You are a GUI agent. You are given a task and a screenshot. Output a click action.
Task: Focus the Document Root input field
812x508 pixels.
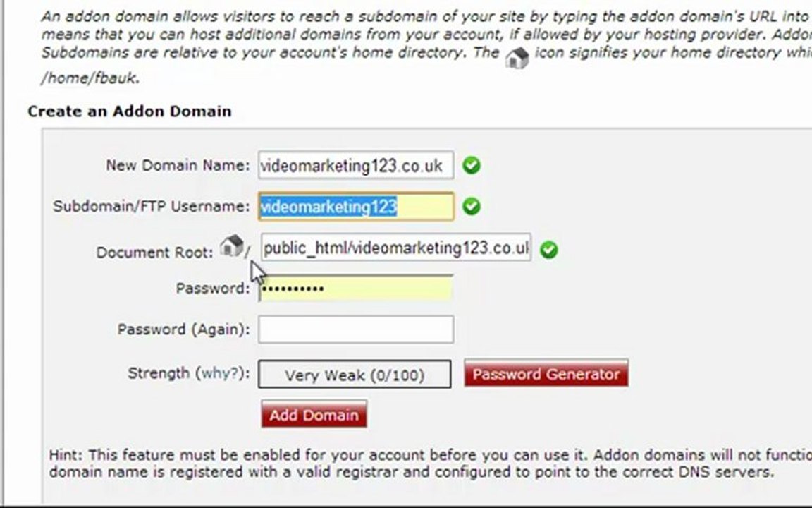click(395, 247)
